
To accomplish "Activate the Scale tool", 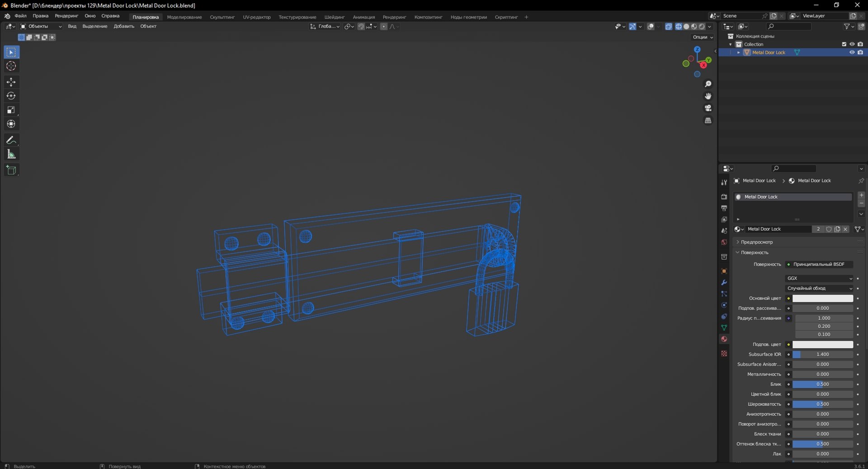I will (11, 110).
